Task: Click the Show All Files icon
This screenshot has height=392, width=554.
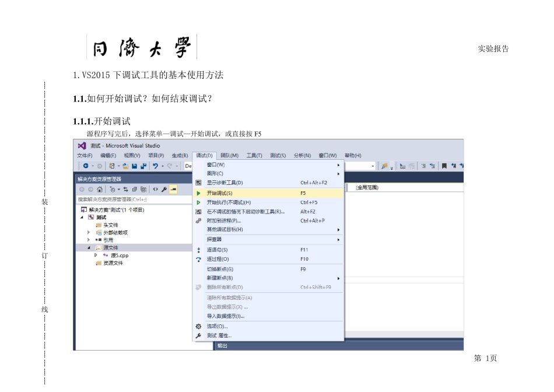Action: (x=143, y=190)
